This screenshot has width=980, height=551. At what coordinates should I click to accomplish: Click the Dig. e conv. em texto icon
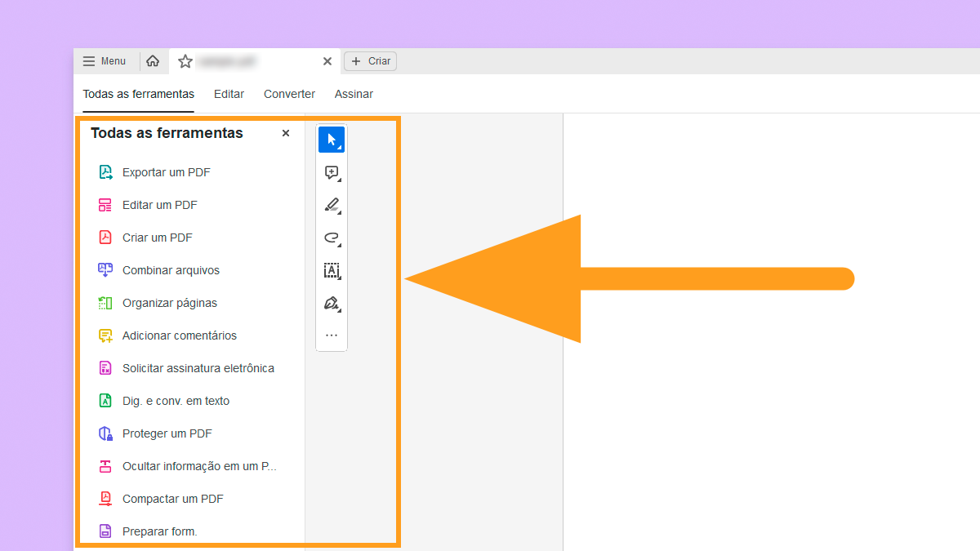click(x=105, y=401)
